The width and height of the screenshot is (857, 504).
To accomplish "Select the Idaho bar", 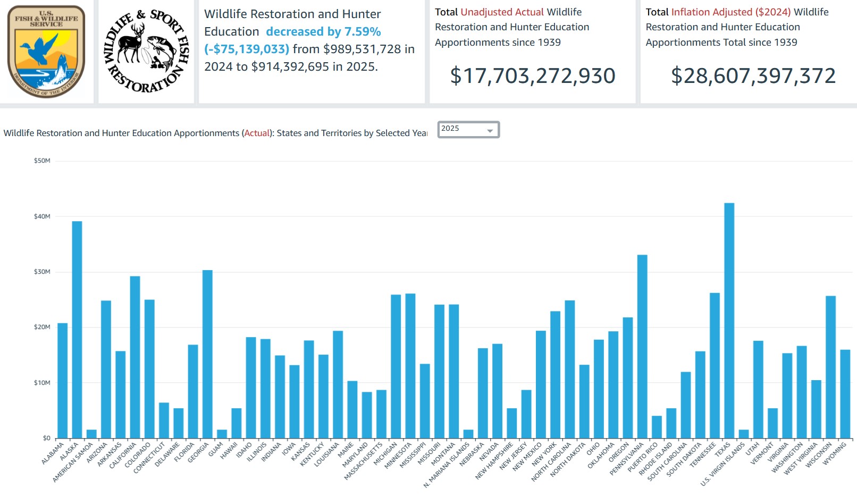I will coord(251,388).
